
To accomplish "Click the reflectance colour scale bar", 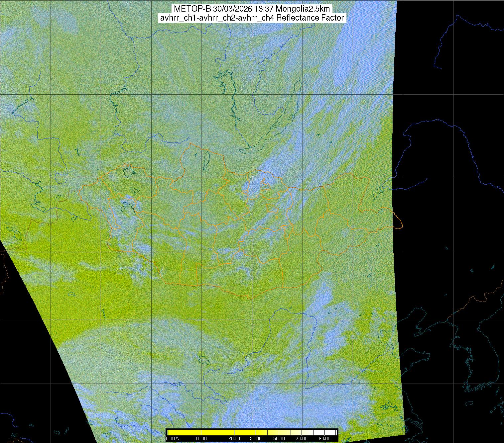I will [252, 432].
